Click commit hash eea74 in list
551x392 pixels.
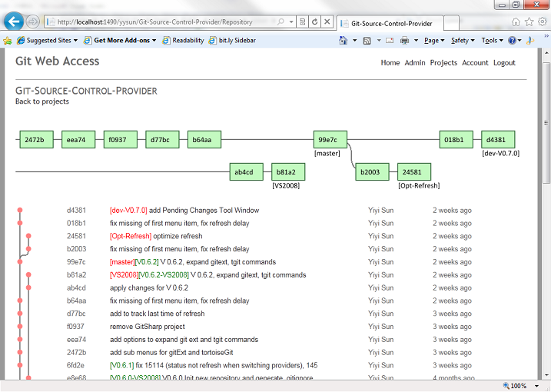coord(76,340)
